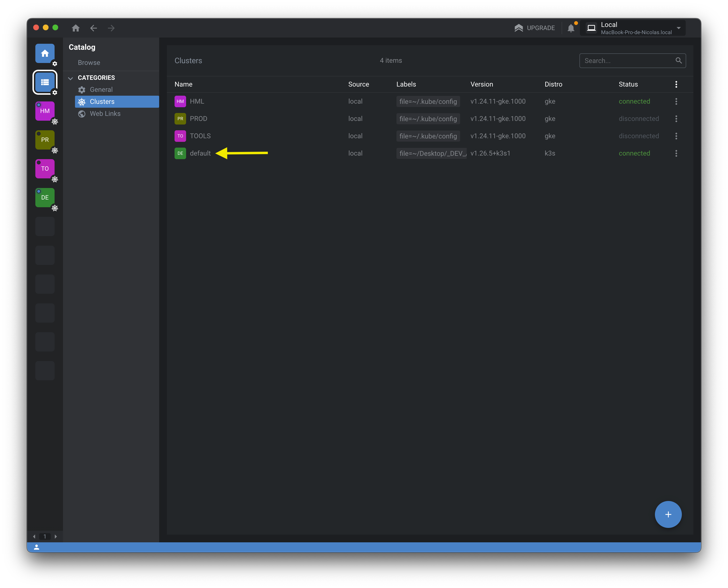Navigate forward with the right arrow

pos(111,28)
